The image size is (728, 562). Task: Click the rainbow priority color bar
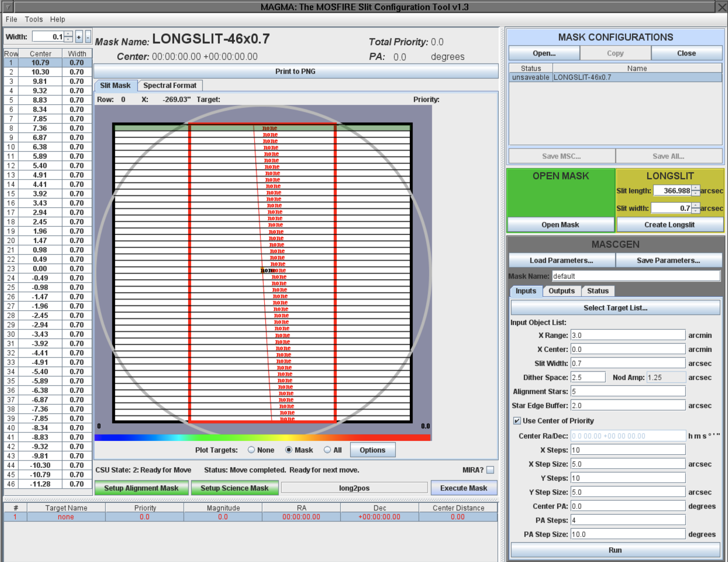point(263,437)
